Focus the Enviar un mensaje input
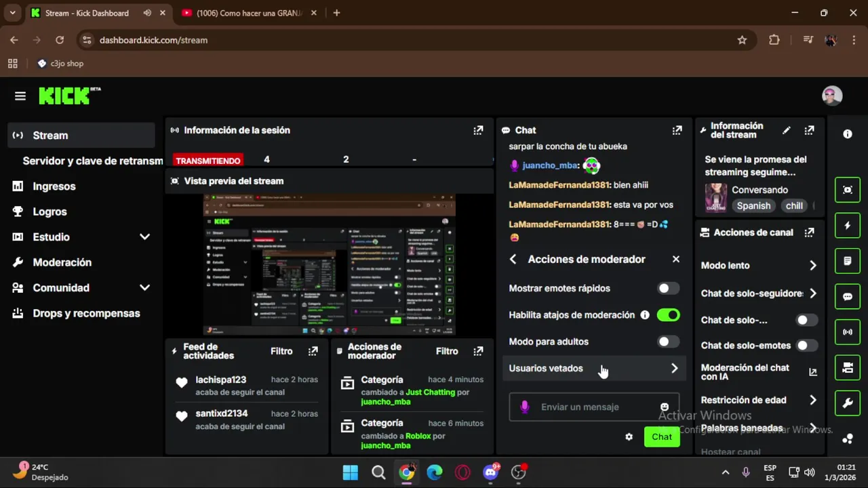 594,407
